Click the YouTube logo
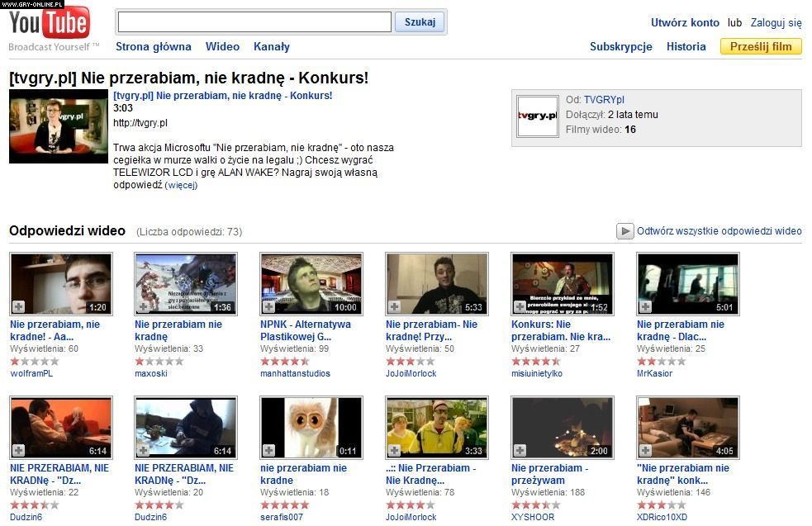 click(50, 23)
